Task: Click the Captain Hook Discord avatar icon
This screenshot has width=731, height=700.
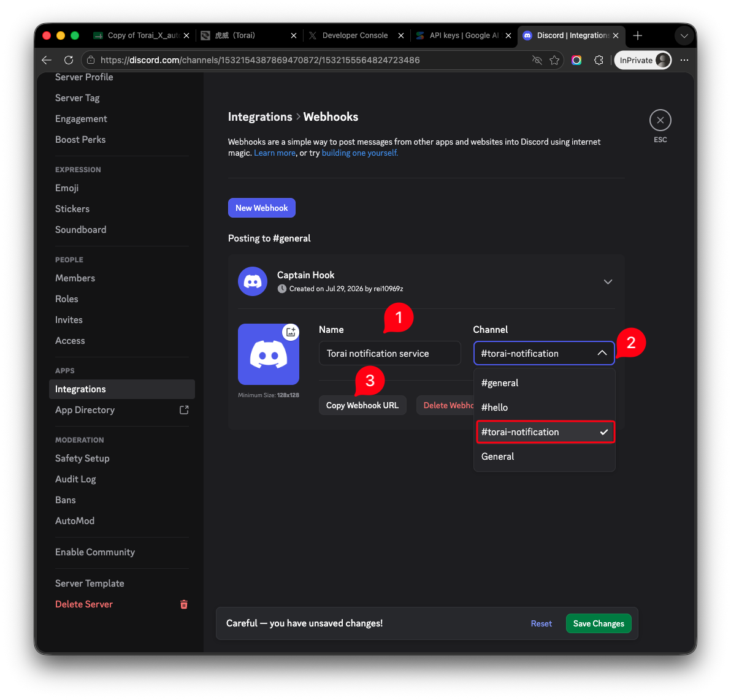Action: click(253, 281)
